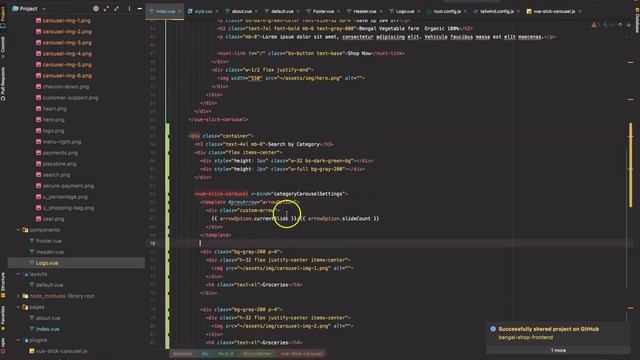Screen dimensions: 640x360
Task: Click the select opened file target icon
Action: (96, 8)
